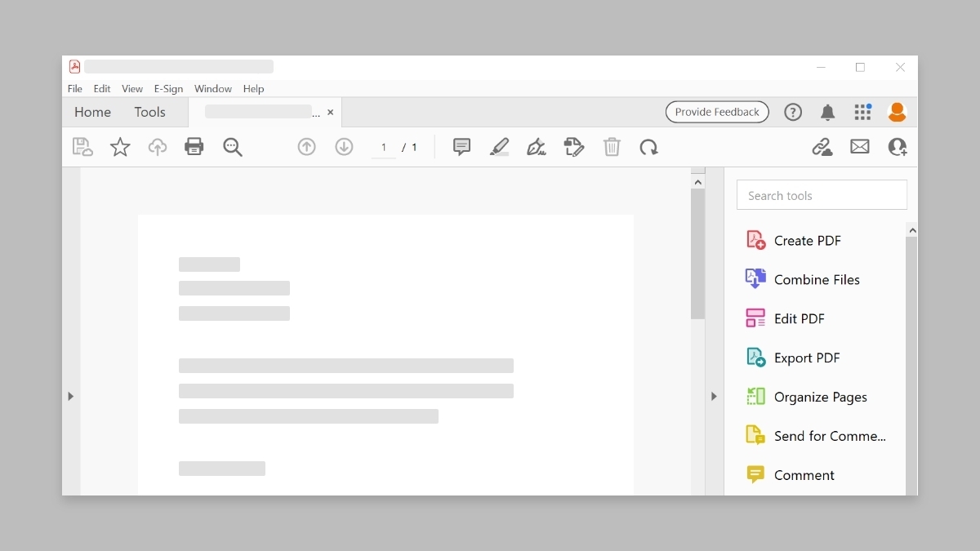
Task: Add a sticky note comment
Action: point(461,147)
